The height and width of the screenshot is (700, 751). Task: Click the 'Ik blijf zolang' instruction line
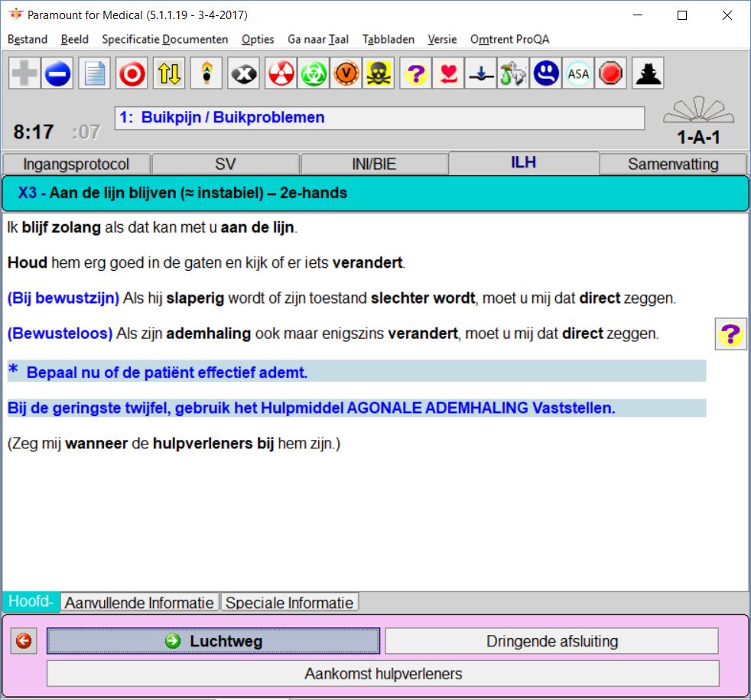coord(152,227)
